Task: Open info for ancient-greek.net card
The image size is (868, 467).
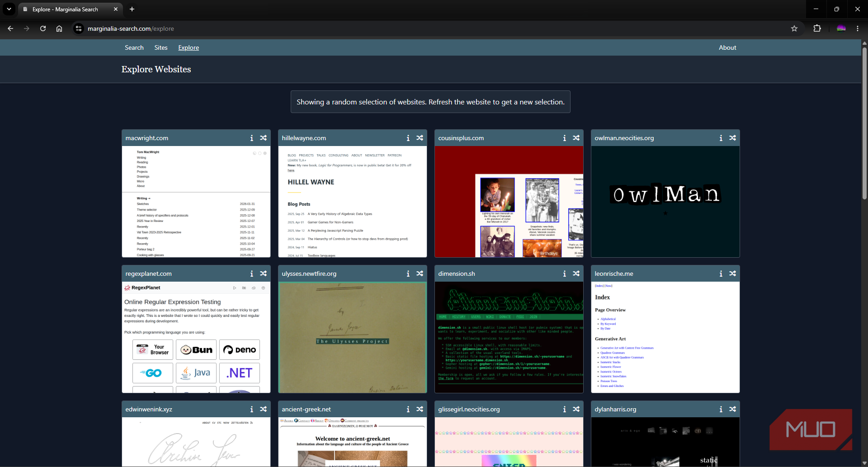Action: (408, 409)
